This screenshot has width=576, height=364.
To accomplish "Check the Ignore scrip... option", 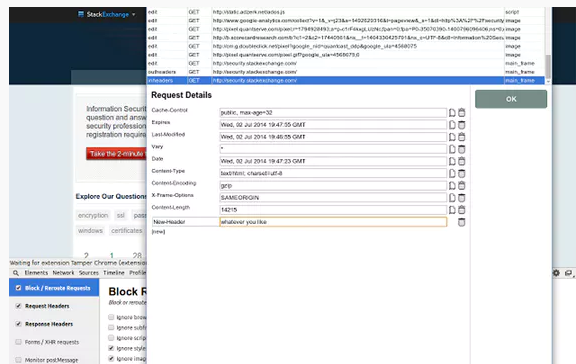I will click(111, 338).
